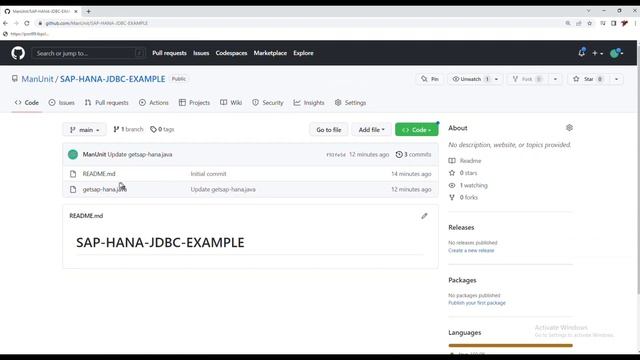The width and height of the screenshot is (640, 360).
Task: Click the About settings gear icon
Action: pyautogui.click(x=569, y=128)
